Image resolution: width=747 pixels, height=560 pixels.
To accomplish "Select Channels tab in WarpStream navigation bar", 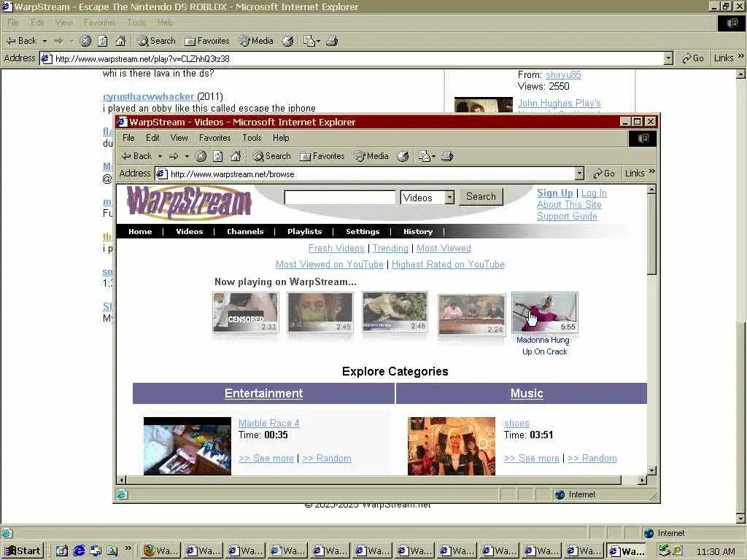I will click(245, 231).
